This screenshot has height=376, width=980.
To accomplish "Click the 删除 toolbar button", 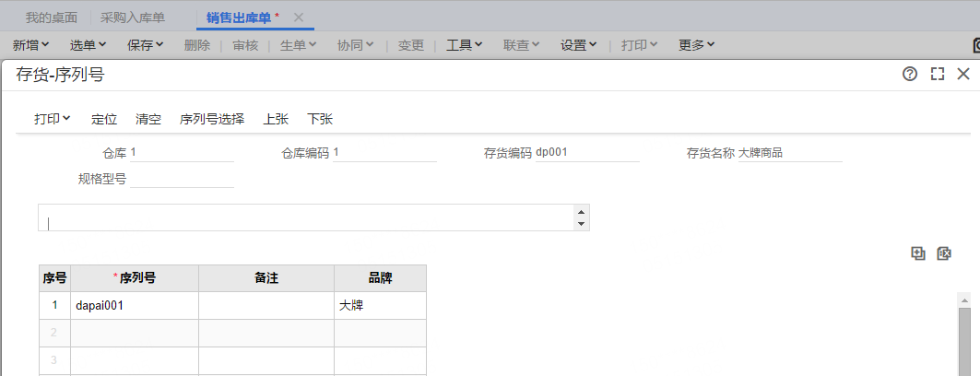I will 197,45.
